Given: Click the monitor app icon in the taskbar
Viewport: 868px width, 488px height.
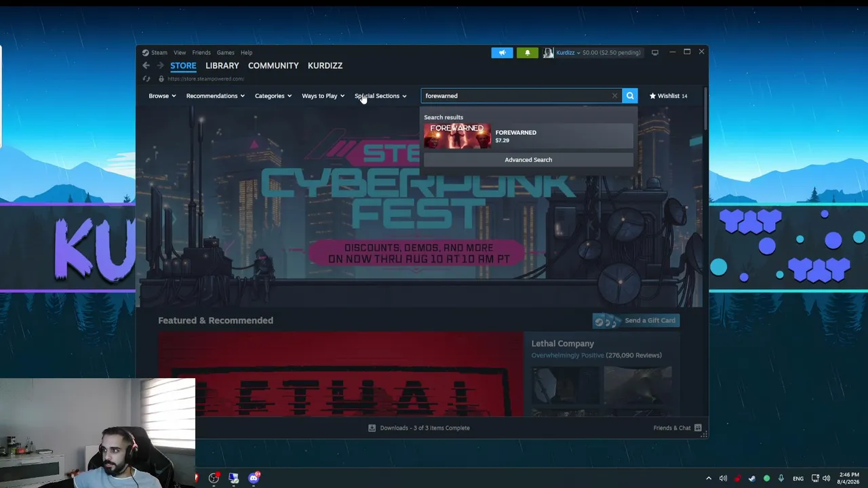Looking at the screenshot, I should click(233, 478).
